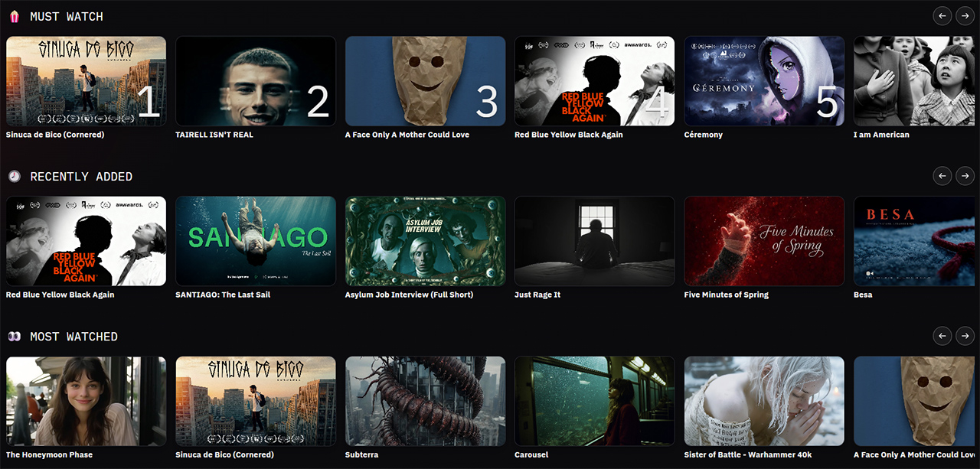Click the clock icon beside Recently Added
The width and height of the screenshot is (980, 469).
[x=14, y=176]
